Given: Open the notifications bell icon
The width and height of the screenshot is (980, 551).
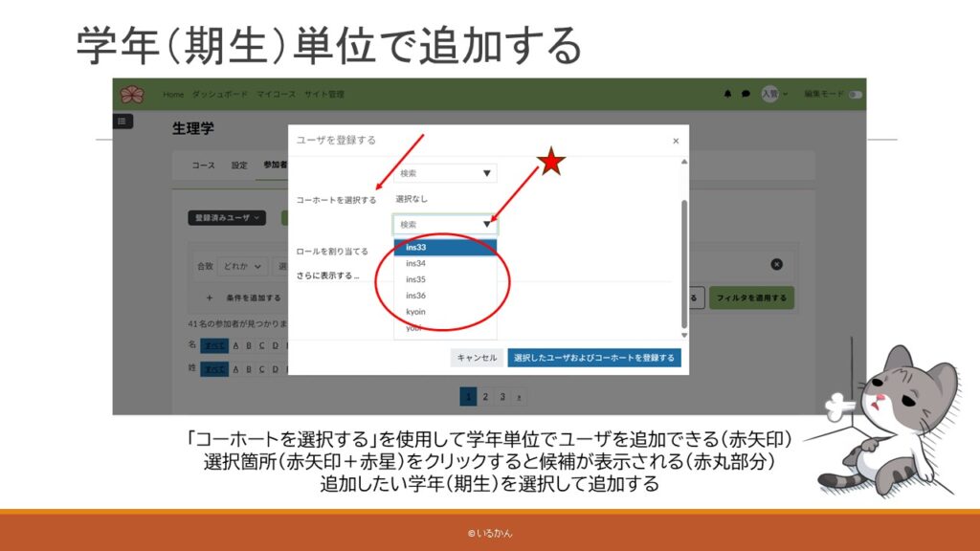Looking at the screenshot, I should 727,95.
